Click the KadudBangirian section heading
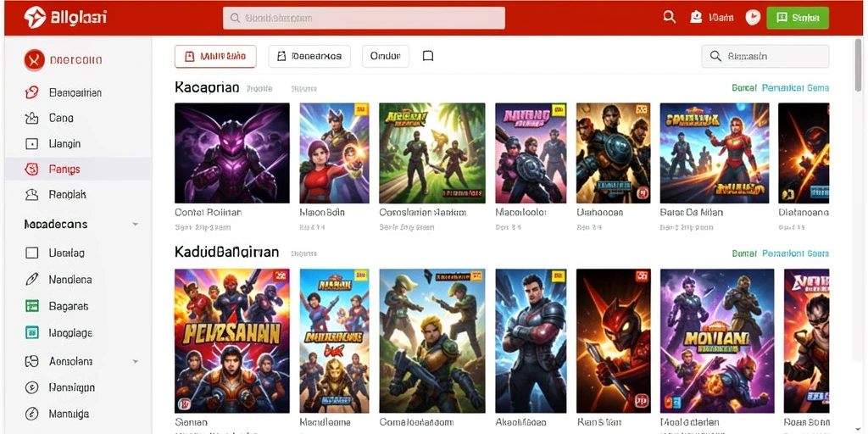This screenshot has height=434, width=868. click(x=227, y=253)
